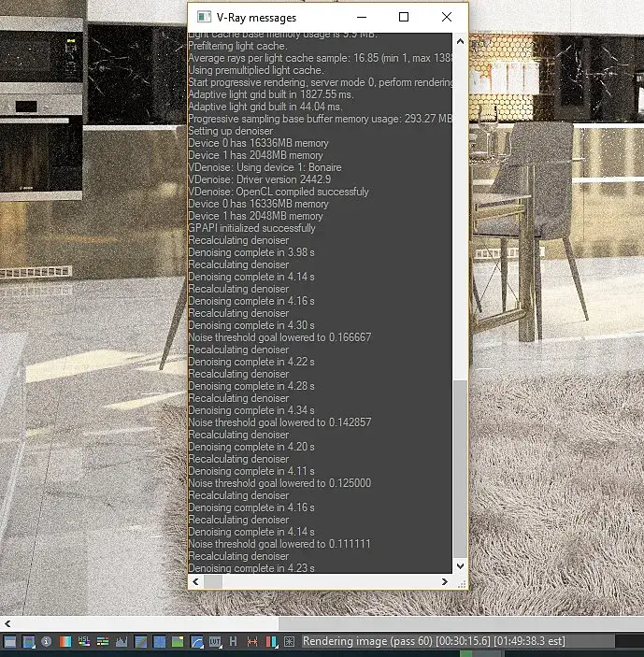This screenshot has height=657, width=644.
Task: Show the first frame buffer window icon
Action: (x=9, y=641)
